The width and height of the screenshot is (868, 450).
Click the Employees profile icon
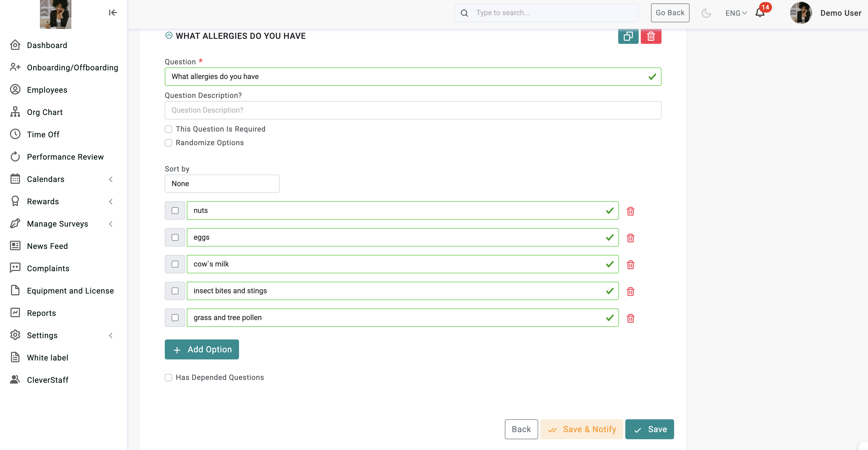[15, 90]
